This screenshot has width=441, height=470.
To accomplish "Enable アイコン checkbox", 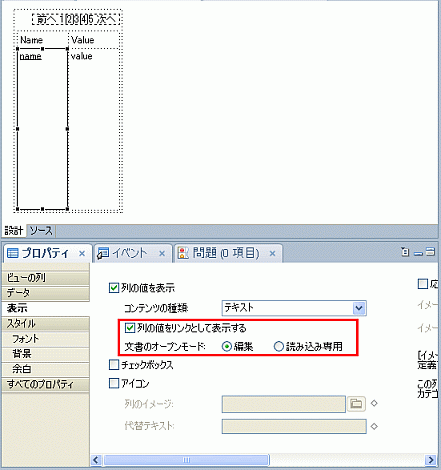I will 114,384.
